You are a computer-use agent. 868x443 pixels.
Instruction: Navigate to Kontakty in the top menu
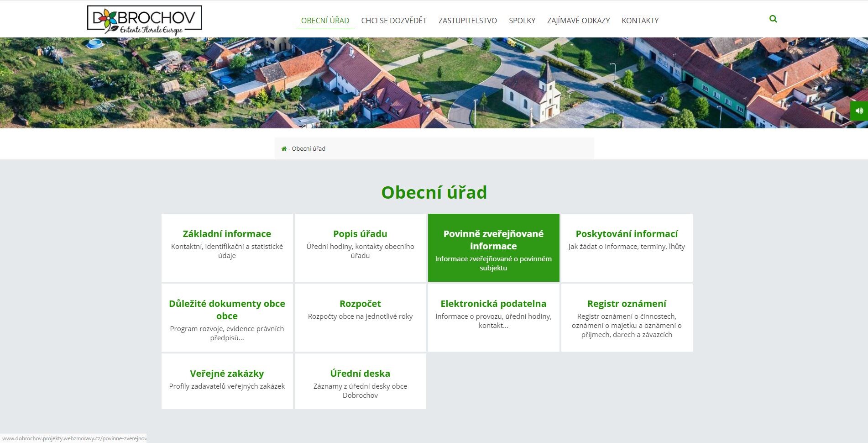640,21
